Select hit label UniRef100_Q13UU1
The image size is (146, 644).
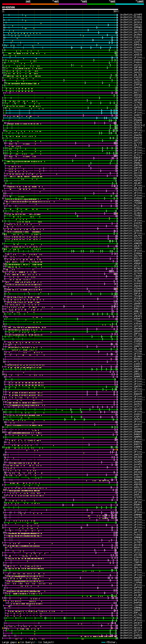pyautogui.click(x=131, y=570)
